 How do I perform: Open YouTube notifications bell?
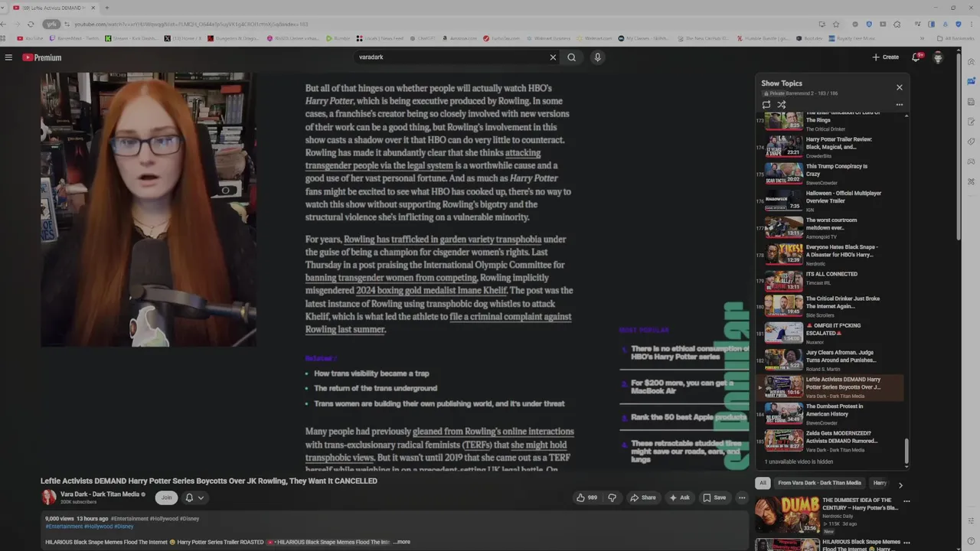916,57
